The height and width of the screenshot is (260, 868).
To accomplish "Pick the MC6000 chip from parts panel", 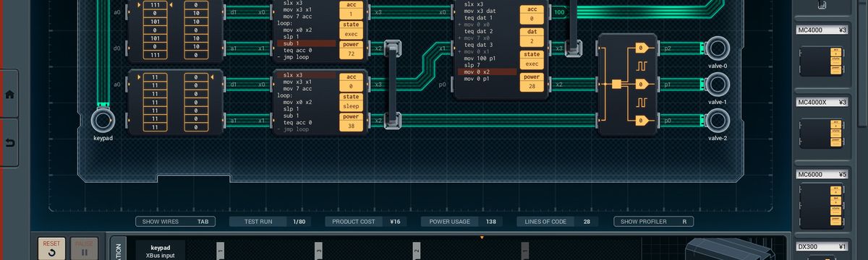I will coord(822,206).
